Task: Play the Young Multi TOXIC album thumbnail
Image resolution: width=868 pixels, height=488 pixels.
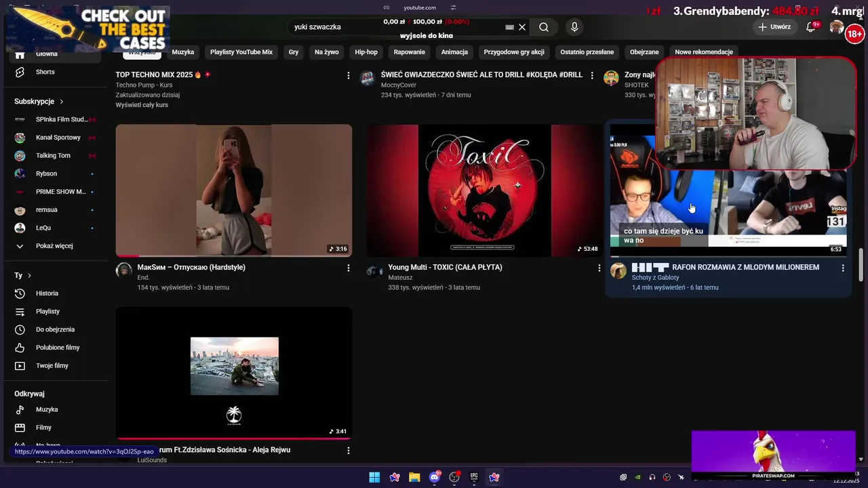Action: [485, 190]
